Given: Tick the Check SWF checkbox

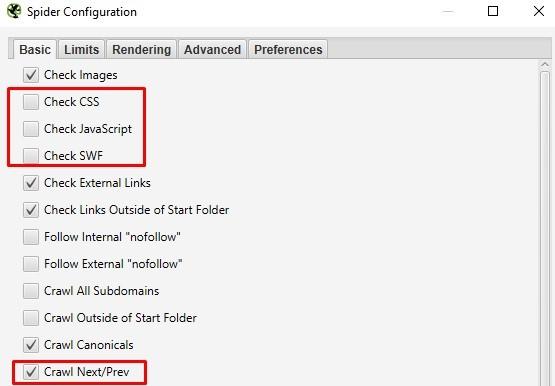Looking at the screenshot, I should point(31,156).
